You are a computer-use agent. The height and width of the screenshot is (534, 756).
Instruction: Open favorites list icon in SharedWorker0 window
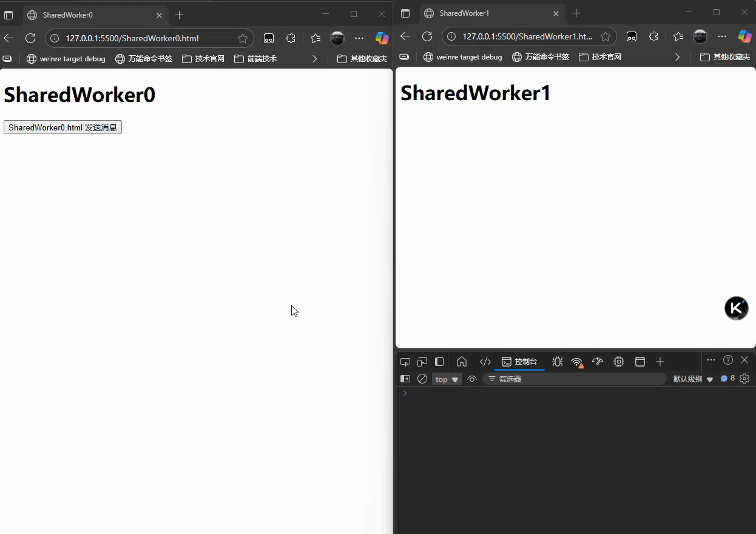tap(316, 38)
